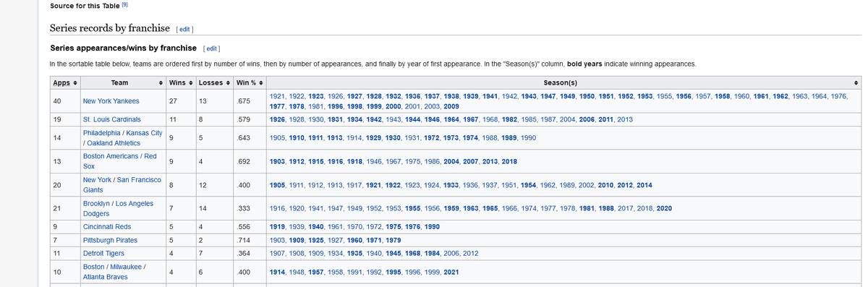The image size is (868, 287).
Task: Open Dodgers 2020 season link
Action: 663,208
